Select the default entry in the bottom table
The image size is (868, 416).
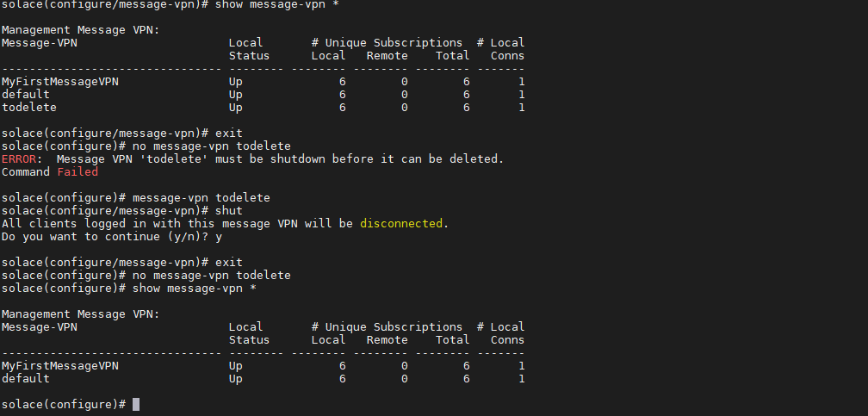[x=25, y=378]
